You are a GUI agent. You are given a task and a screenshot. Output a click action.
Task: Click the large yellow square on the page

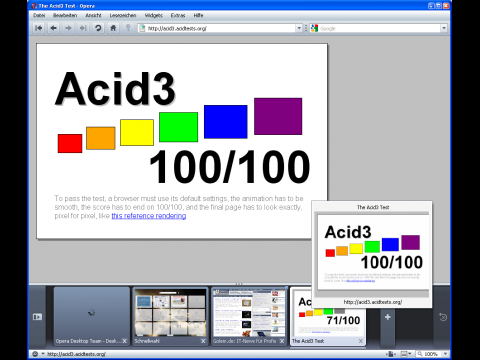click(137, 133)
